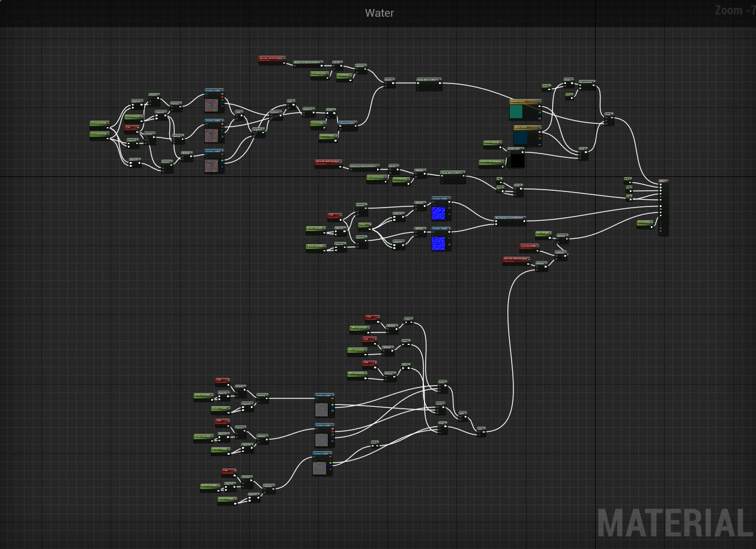Select the green parameter node beside the output node's lower pins
Viewport: 756px width, 549px height.
pyautogui.click(x=644, y=223)
